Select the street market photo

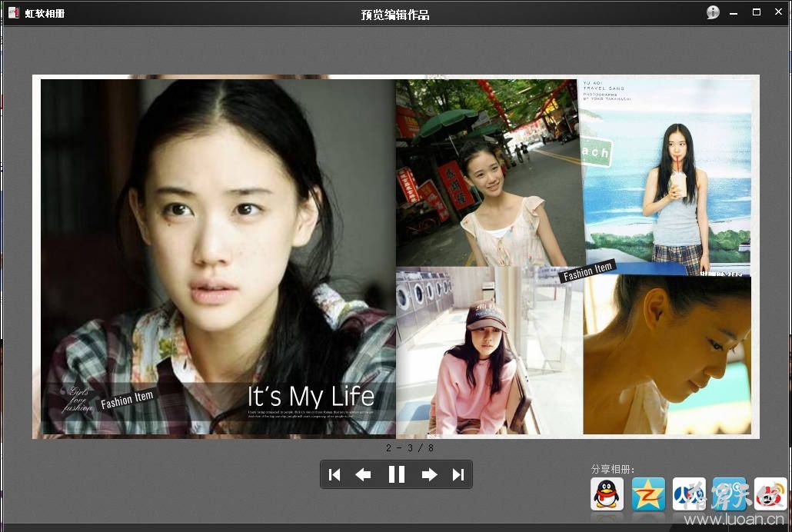490,173
